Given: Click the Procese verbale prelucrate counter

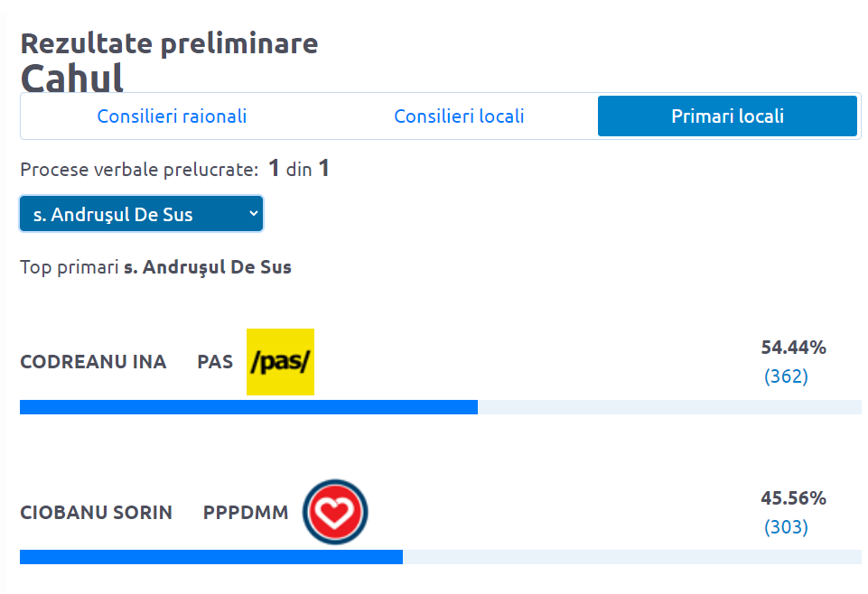Looking at the screenshot, I should coord(174,169).
